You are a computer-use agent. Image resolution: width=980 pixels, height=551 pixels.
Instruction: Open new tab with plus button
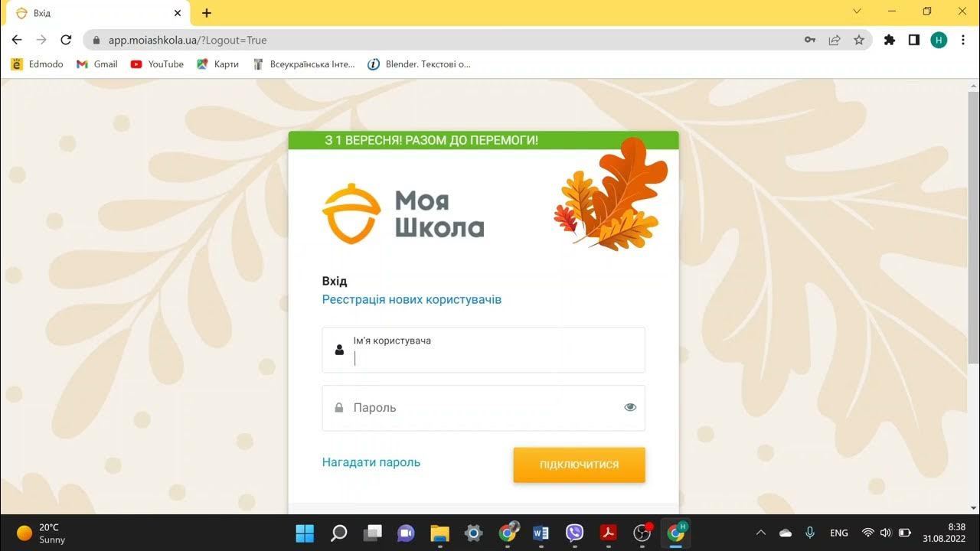207,13
